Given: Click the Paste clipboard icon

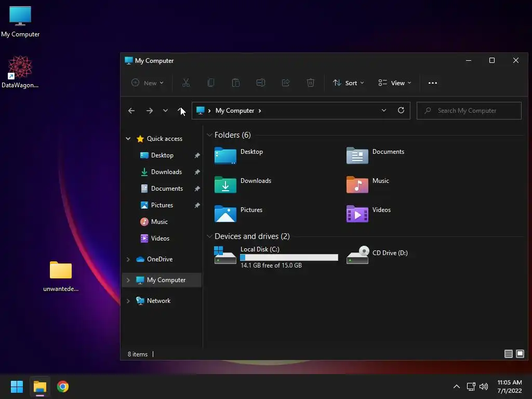Looking at the screenshot, I should click(236, 83).
